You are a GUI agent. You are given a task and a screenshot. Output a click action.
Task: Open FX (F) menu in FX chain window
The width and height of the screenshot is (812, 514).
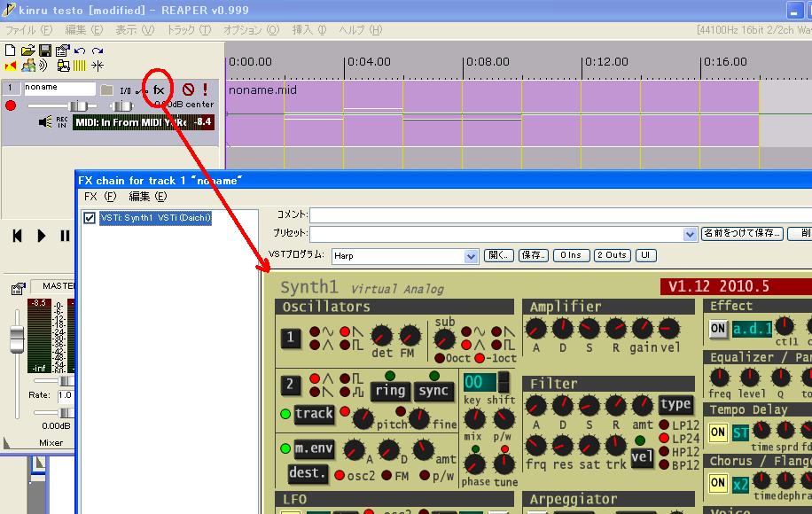(100, 197)
